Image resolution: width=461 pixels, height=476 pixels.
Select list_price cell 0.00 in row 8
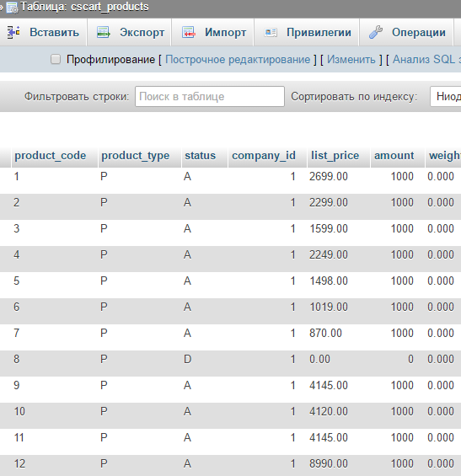(x=319, y=359)
